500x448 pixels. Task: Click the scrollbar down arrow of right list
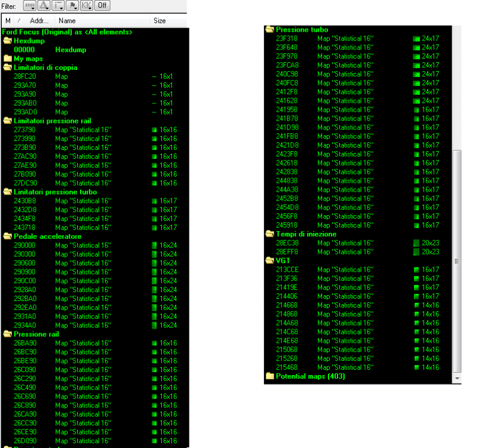coord(457,378)
